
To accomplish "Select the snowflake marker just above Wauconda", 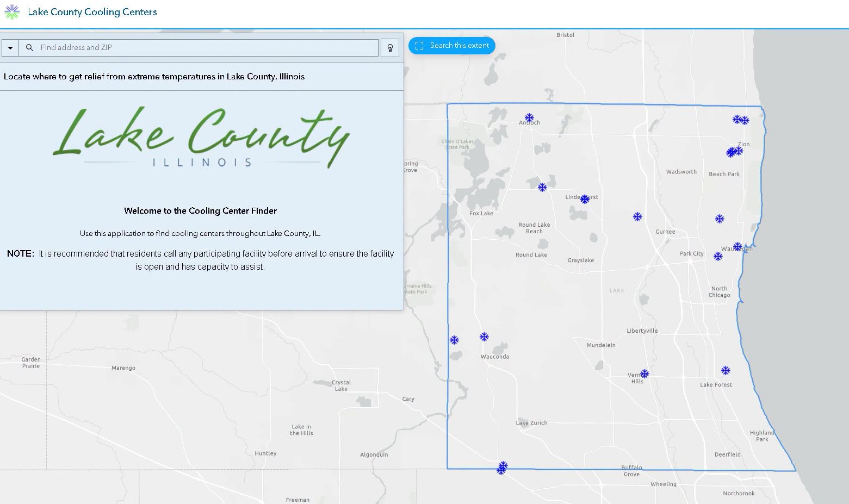I will [484, 337].
